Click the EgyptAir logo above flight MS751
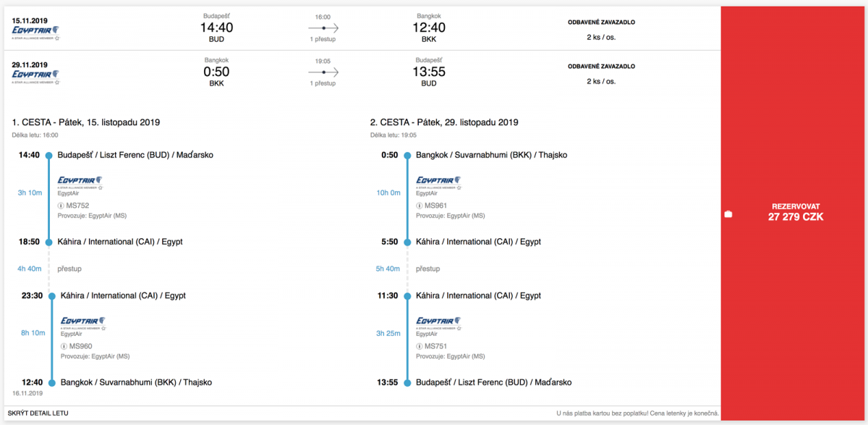 click(x=440, y=323)
